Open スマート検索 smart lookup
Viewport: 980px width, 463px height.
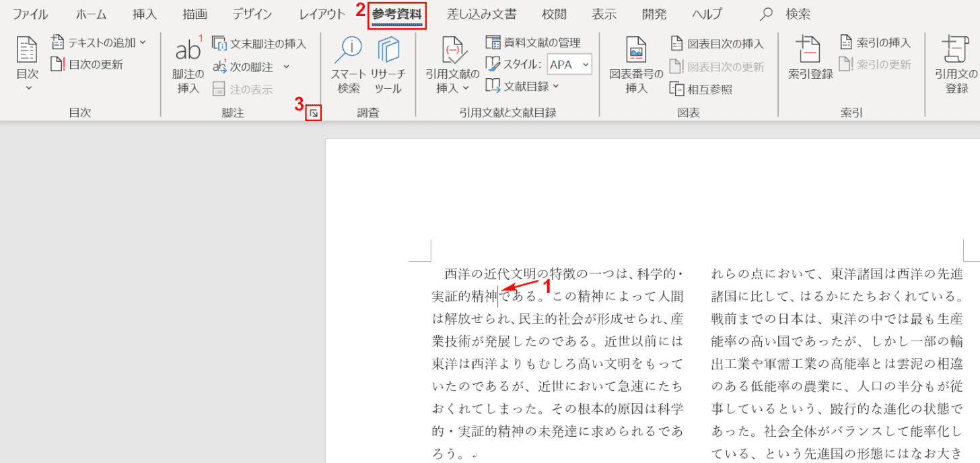(x=348, y=66)
